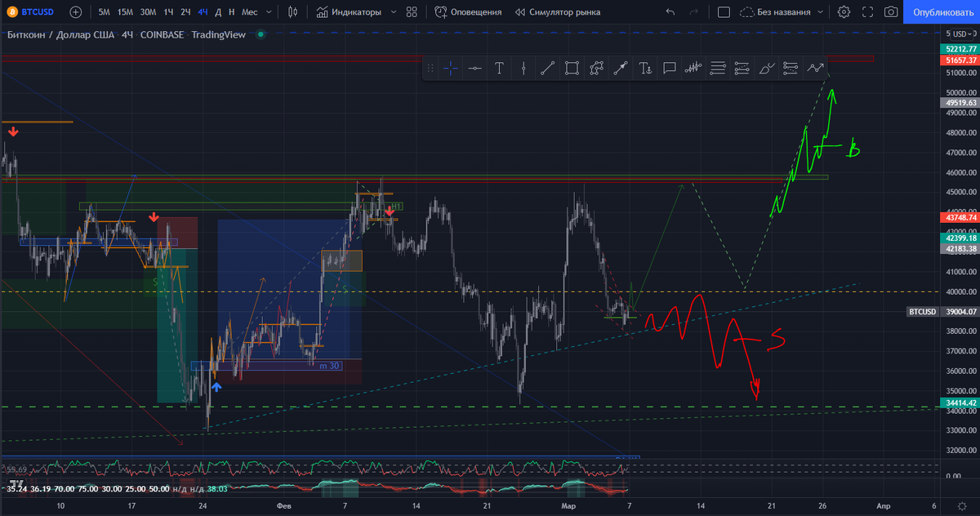
Task: Switch to the 15M timeframe
Action: click(x=125, y=12)
